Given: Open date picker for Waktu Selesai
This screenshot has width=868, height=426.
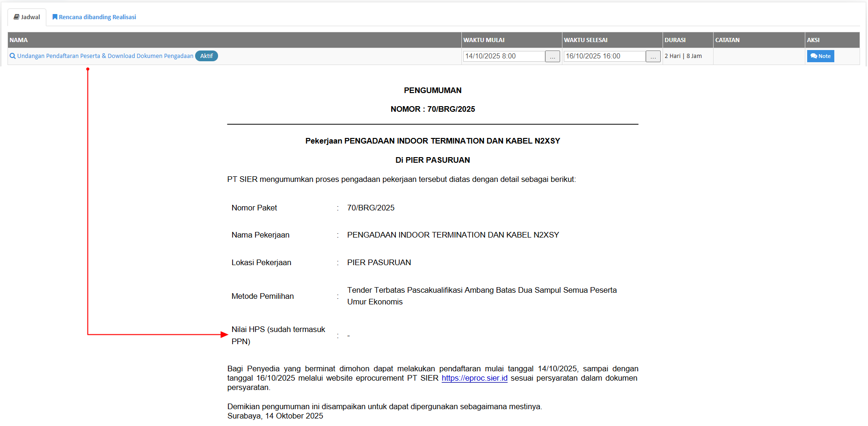Looking at the screenshot, I should pyautogui.click(x=653, y=57).
